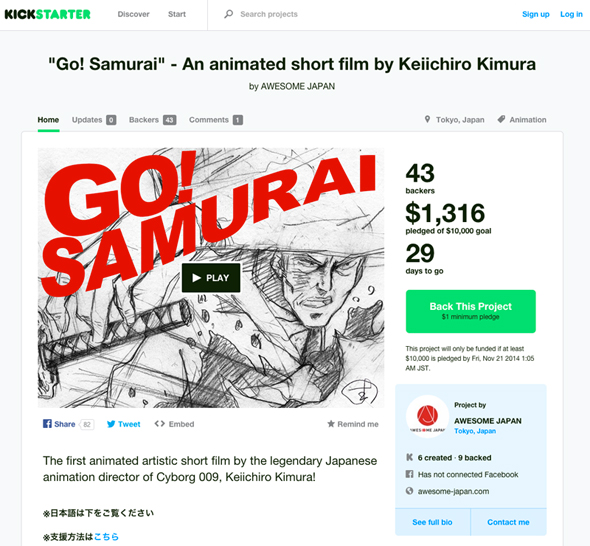The image size is (590, 546).
Task: Click the Remind me star icon
Action: pos(331,424)
